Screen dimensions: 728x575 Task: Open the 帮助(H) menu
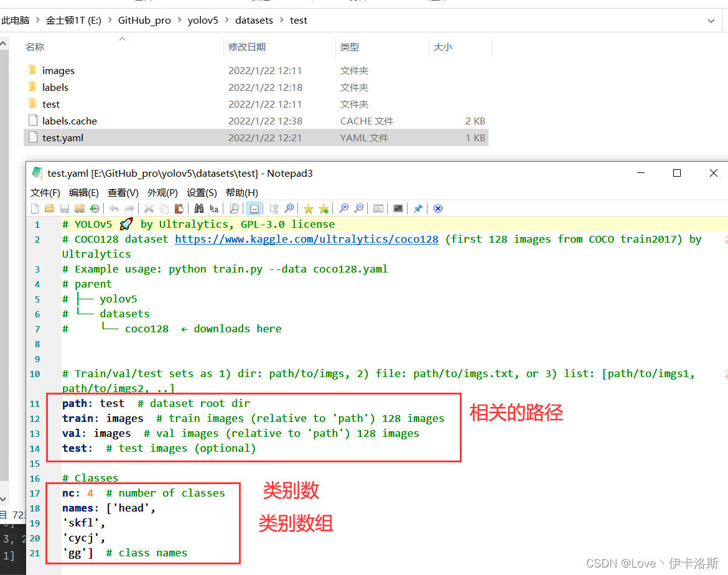pos(241,193)
